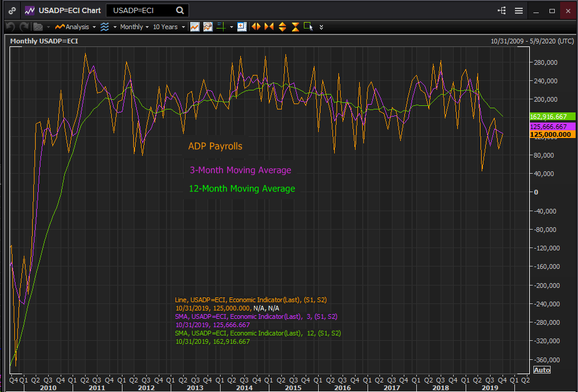Click the 12-Month Moving Average label
The image size is (578, 392).
pyautogui.click(x=242, y=189)
